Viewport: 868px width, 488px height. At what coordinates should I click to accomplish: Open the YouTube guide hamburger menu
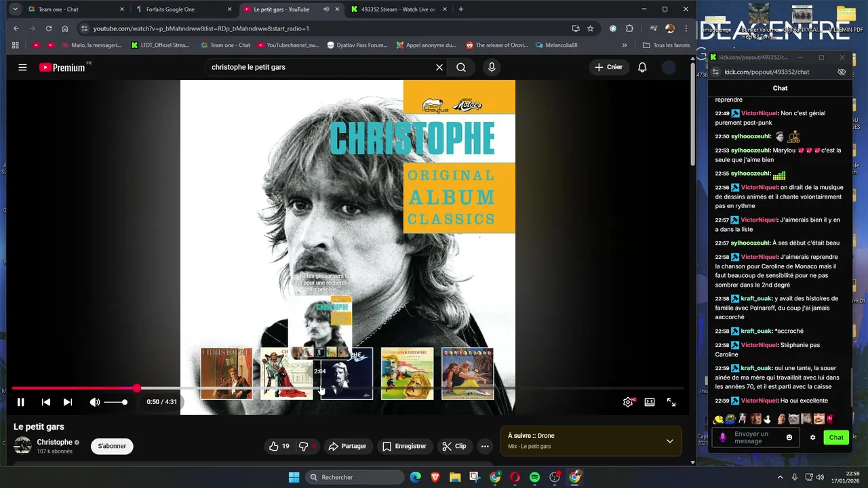pos(22,67)
